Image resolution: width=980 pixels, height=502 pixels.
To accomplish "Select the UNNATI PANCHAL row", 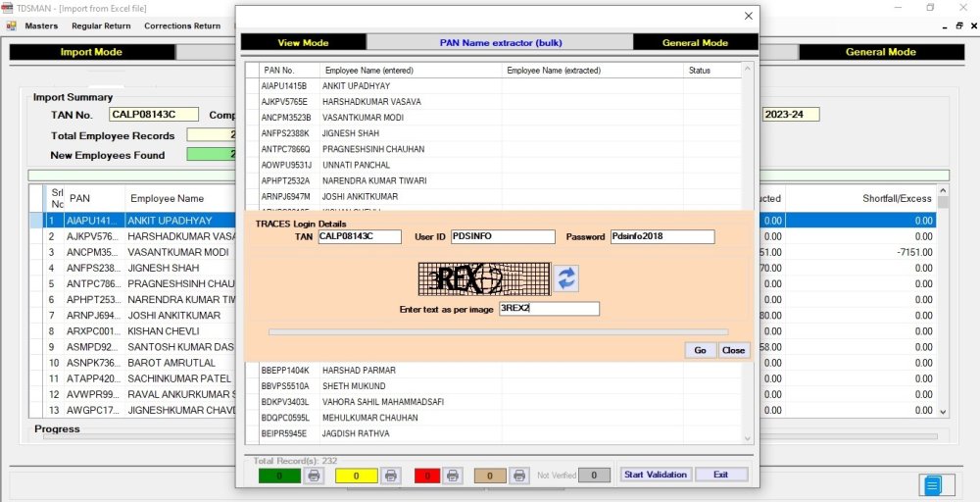I will point(494,165).
